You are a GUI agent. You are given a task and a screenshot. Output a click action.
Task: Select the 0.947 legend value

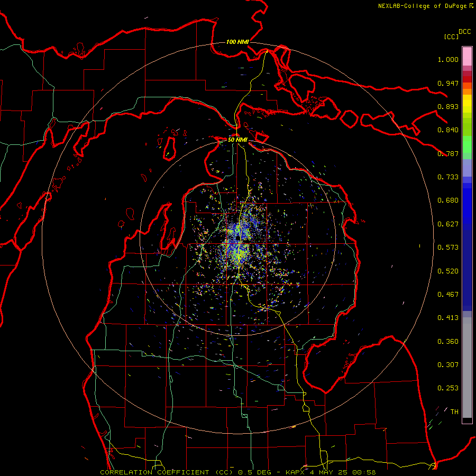[x=448, y=83]
